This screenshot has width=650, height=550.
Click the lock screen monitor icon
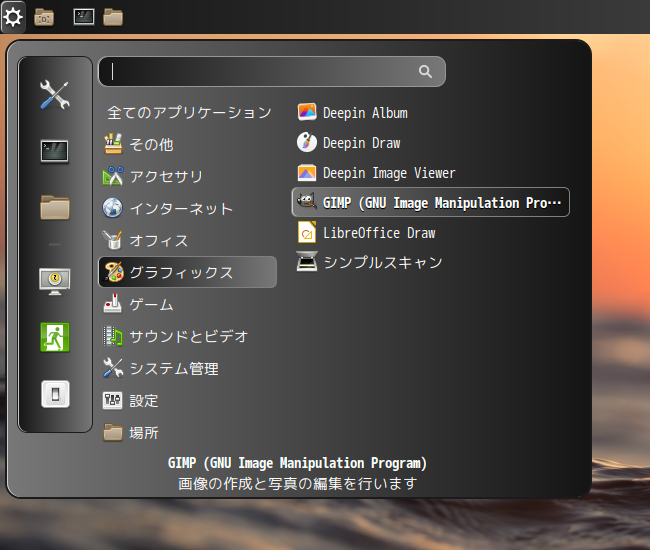pos(55,281)
